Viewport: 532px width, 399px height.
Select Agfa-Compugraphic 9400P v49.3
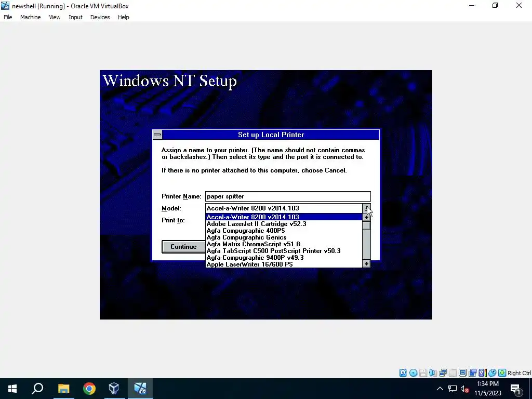coord(284,258)
